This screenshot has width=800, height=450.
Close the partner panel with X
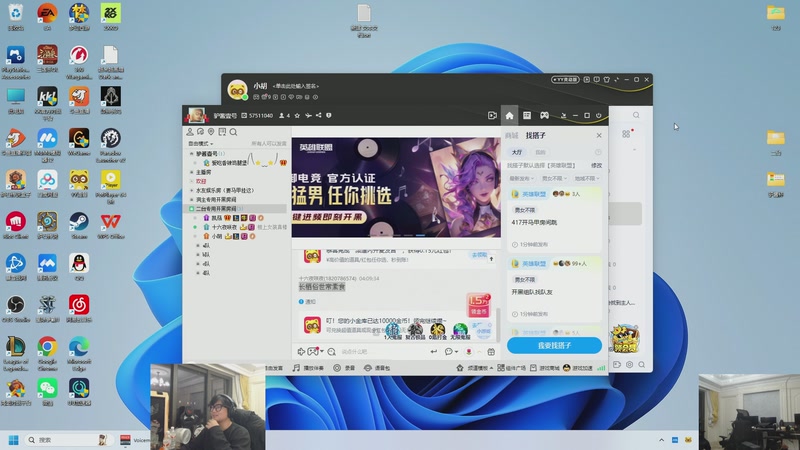click(599, 135)
